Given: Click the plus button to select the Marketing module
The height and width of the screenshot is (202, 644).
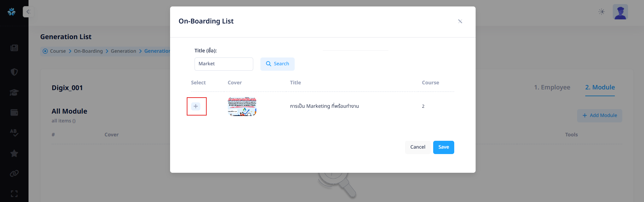Looking at the screenshot, I should (196, 106).
